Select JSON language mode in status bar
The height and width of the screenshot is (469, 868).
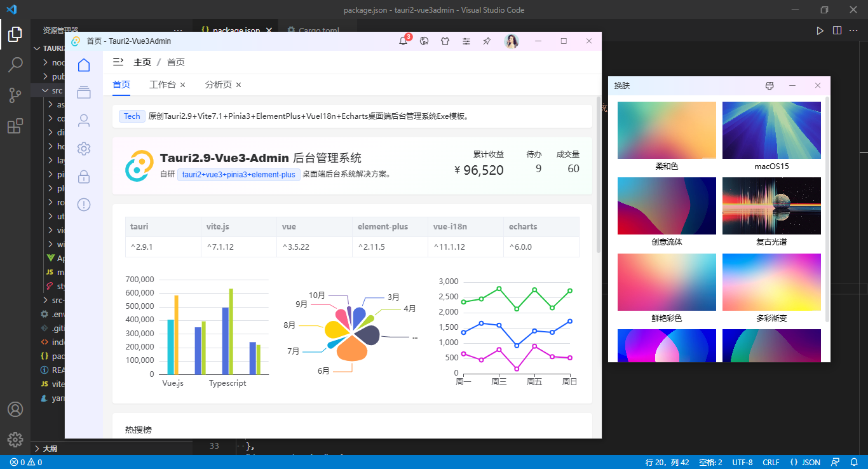(x=806, y=462)
